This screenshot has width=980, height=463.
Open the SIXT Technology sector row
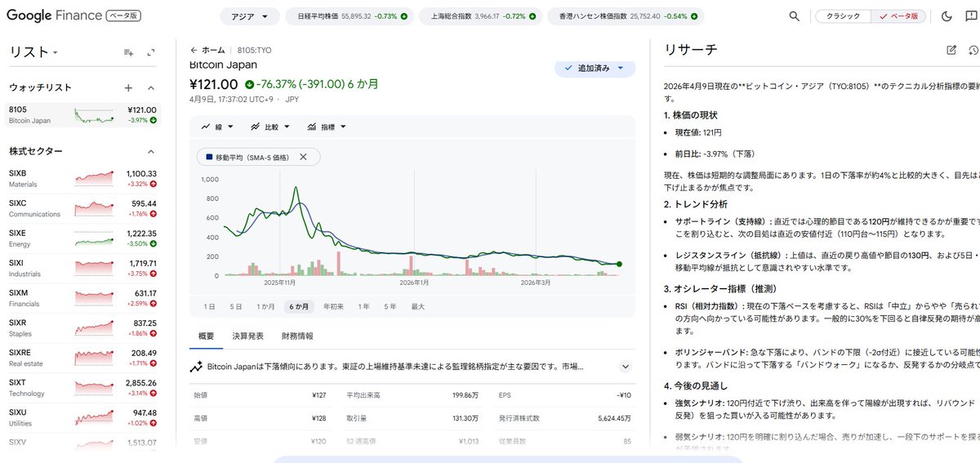tap(83, 387)
